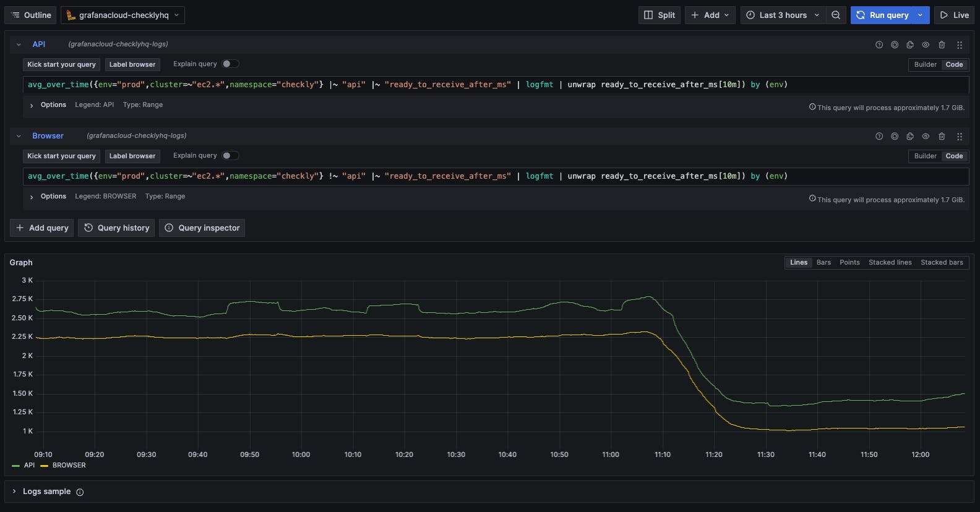Click the Query inspector button

202,228
